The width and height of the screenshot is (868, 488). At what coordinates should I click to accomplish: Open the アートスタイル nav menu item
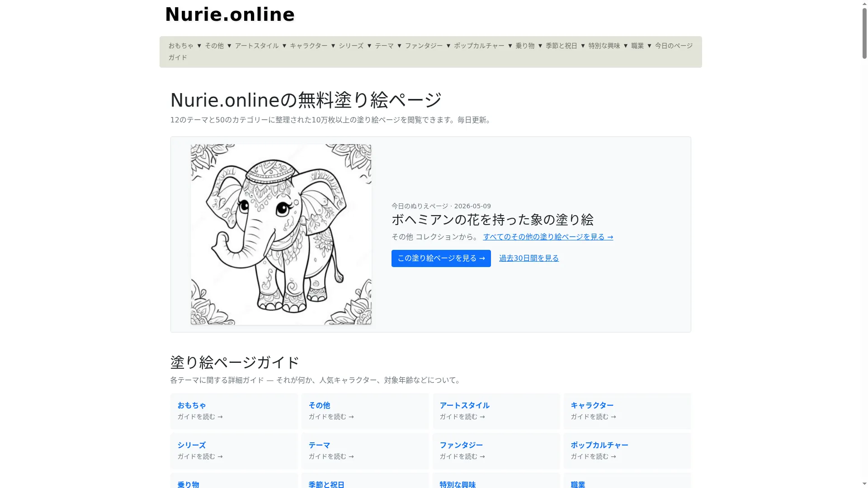(257, 46)
